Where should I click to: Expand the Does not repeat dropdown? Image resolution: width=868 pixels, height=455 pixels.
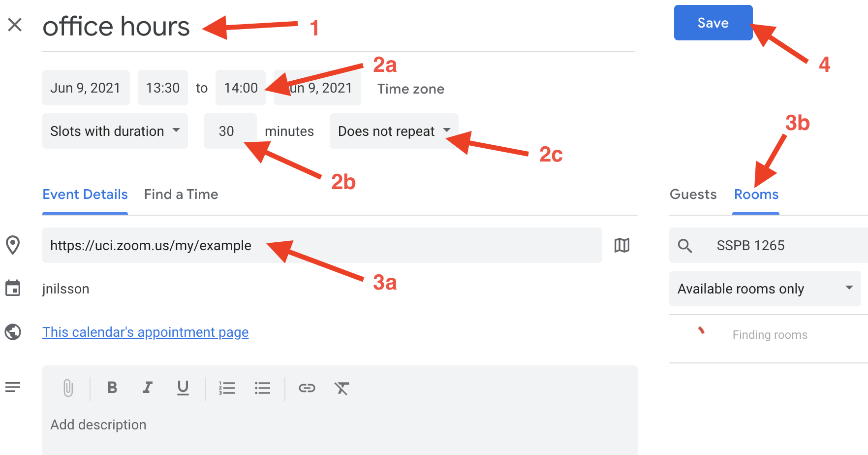coord(394,131)
